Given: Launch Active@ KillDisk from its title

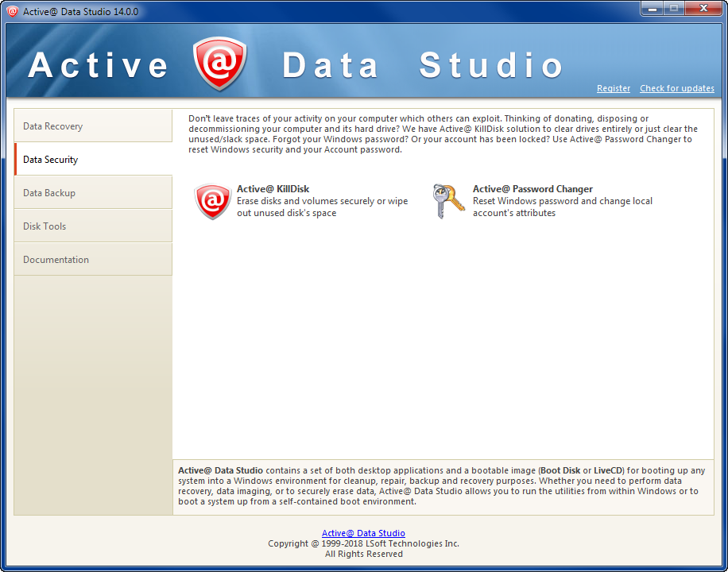Looking at the screenshot, I should pyautogui.click(x=273, y=189).
